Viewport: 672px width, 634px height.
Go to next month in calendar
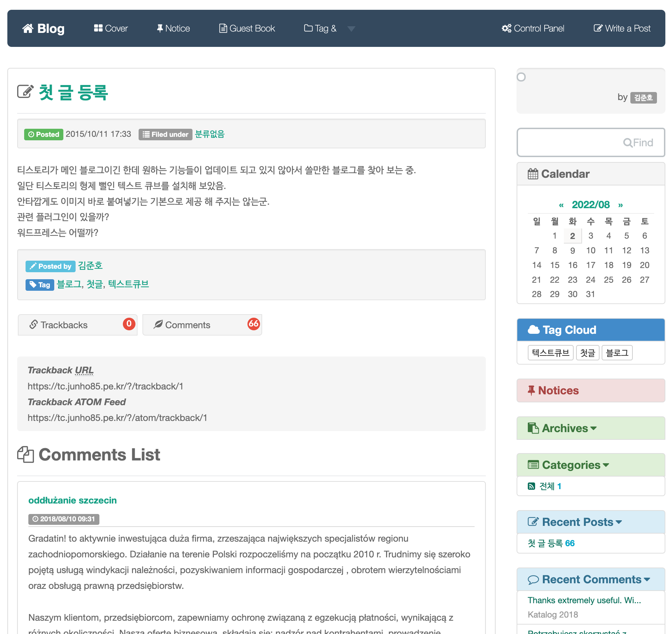pyautogui.click(x=620, y=205)
